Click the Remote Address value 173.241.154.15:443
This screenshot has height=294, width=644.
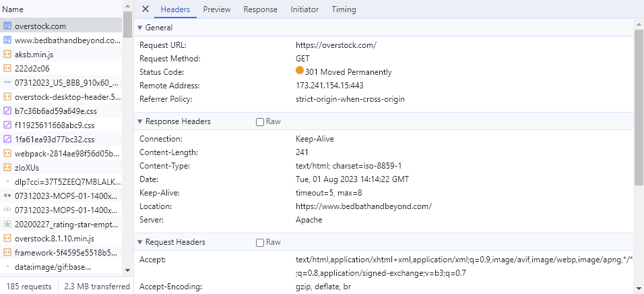point(329,86)
